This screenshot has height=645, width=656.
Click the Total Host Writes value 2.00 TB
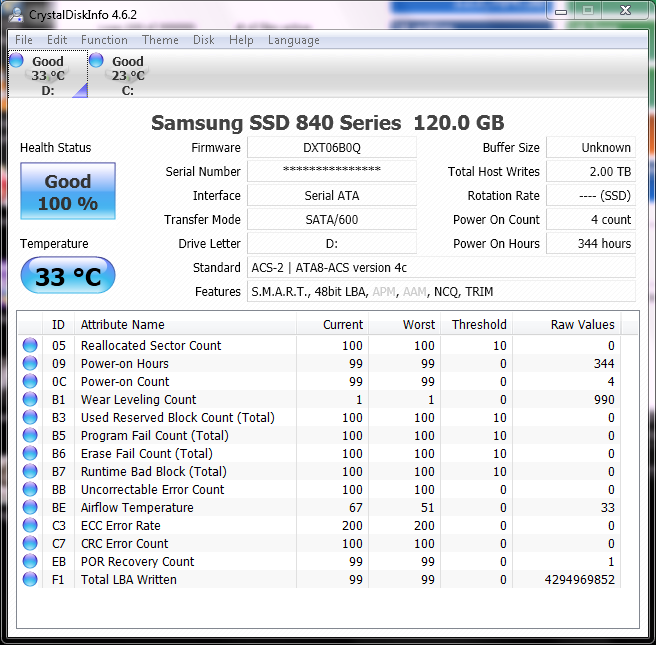click(591, 171)
